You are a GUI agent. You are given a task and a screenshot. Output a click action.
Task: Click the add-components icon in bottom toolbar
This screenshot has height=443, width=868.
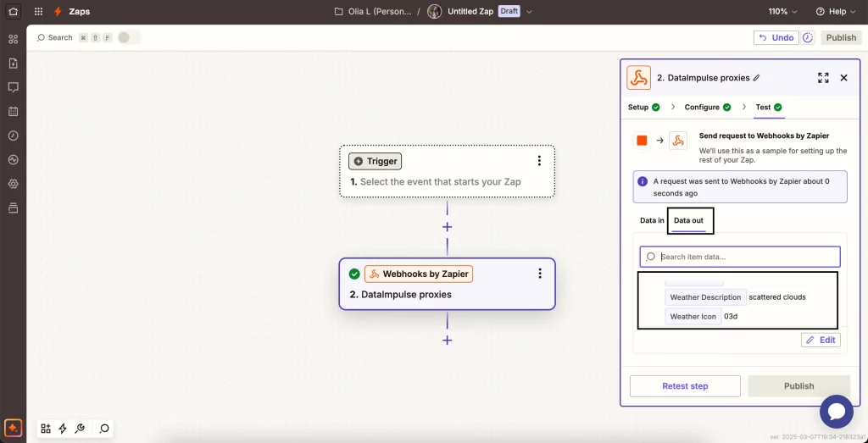coord(46,428)
